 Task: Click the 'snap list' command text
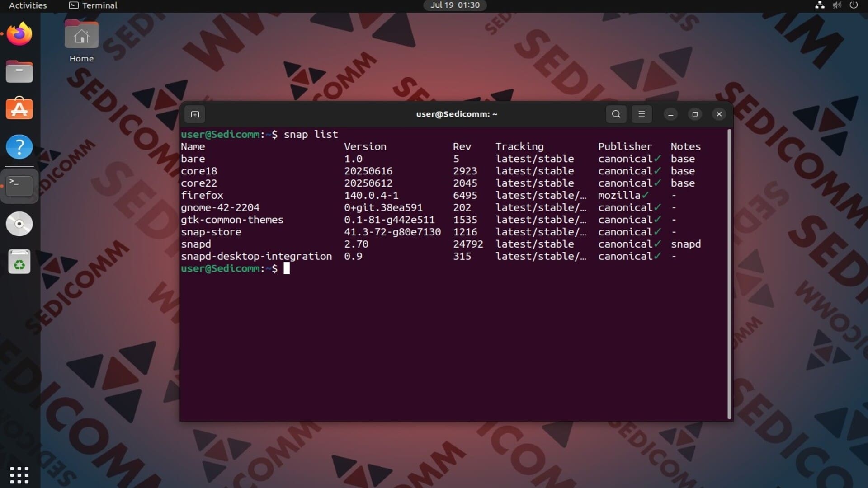click(x=311, y=135)
